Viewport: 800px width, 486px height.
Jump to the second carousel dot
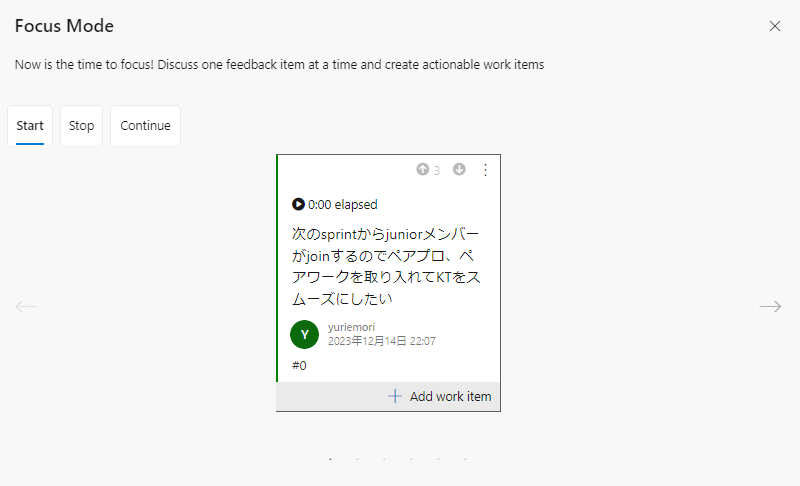pyautogui.click(x=357, y=459)
